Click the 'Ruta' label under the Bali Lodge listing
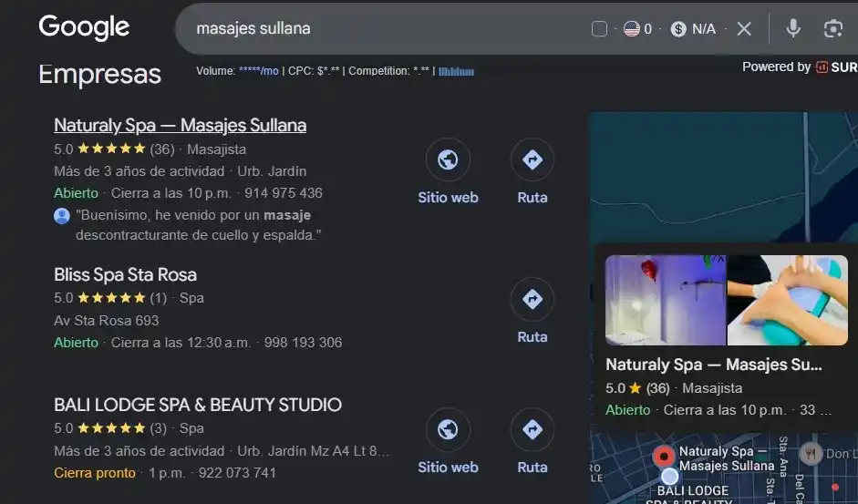 [x=532, y=468]
